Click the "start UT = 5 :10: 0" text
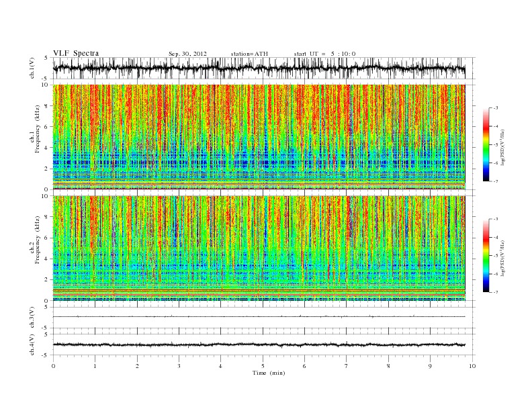 click(324, 54)
